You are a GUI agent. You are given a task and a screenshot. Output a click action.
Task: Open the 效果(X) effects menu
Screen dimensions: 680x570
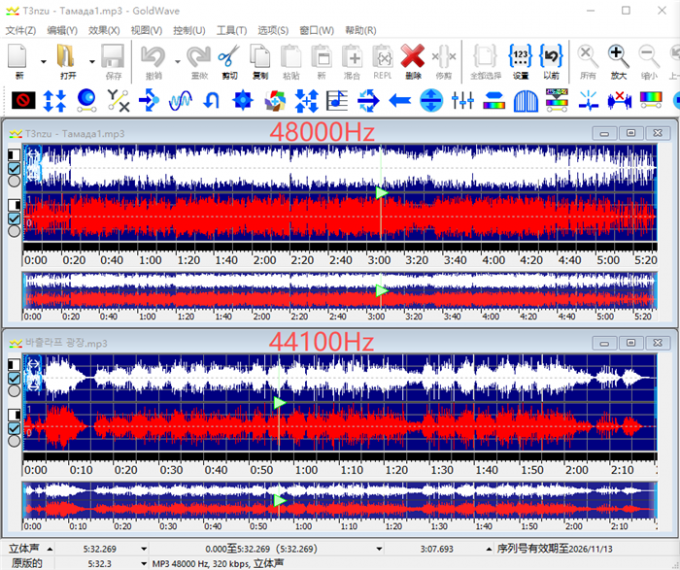point(104,30)
